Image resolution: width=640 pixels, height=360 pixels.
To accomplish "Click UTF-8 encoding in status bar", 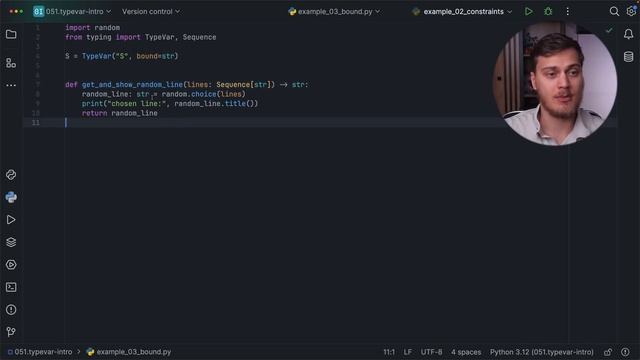I will (431, 352).
